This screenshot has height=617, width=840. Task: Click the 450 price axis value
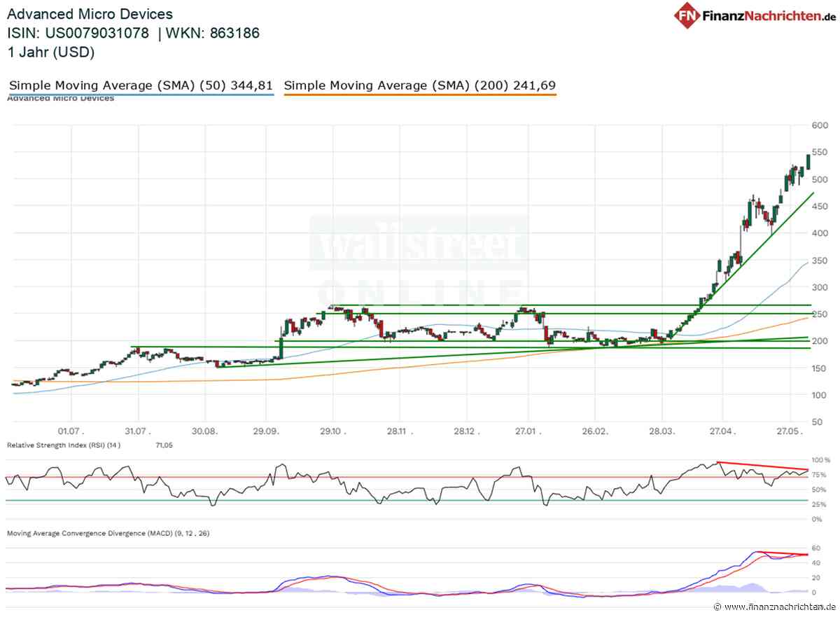tap(820, 206)
